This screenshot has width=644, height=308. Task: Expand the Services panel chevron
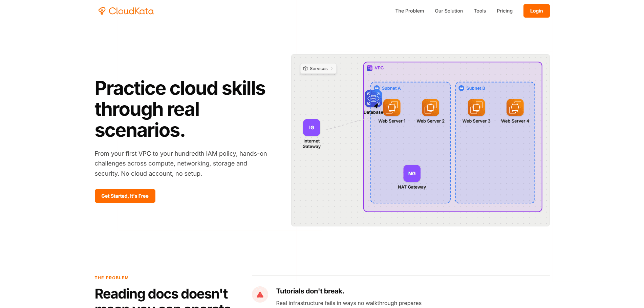[331, 68]
